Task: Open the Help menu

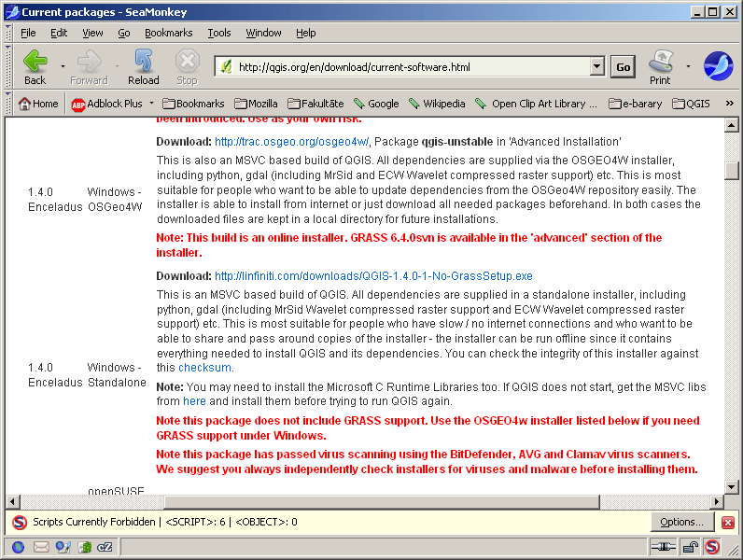Action: coord(305,33)
